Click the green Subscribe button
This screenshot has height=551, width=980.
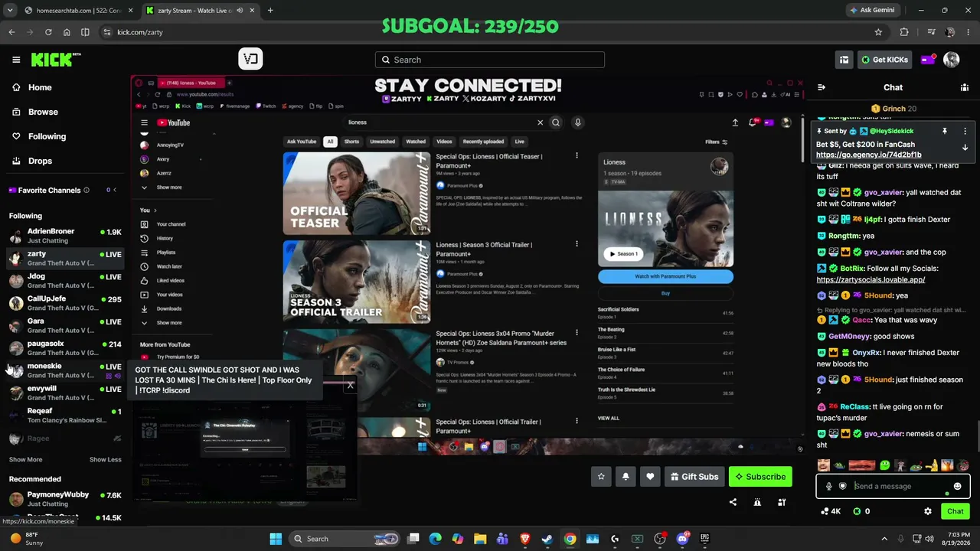pyautogui.click(x=760, y=477)
